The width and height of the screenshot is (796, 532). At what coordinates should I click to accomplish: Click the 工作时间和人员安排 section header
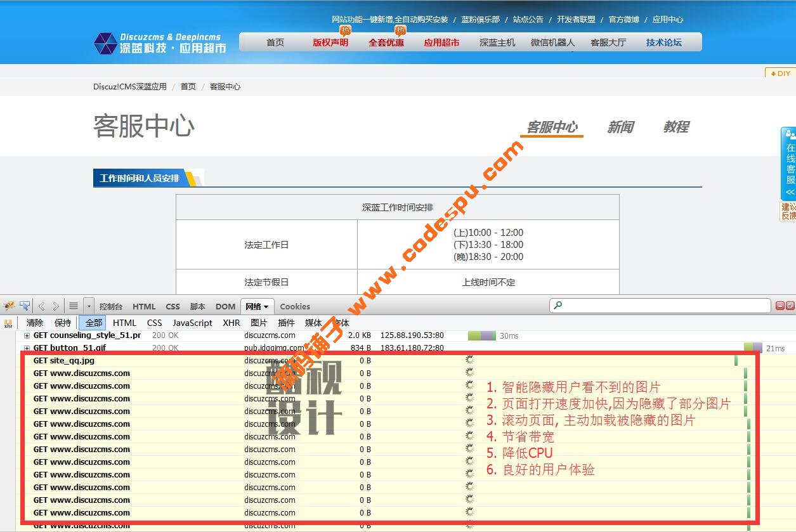click(140, 178)
